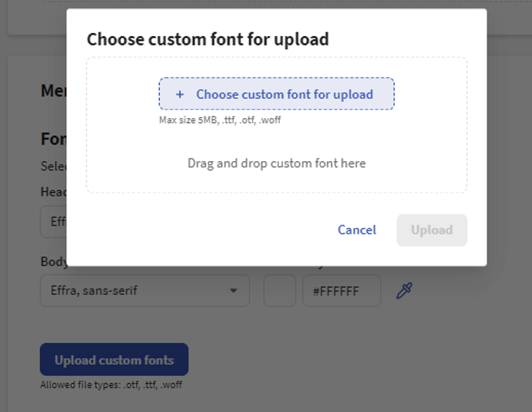Click the partly hidden 'Mer' section heading
Screen dimensions: 532x412
pyautogui.click(x=53, y=91)
